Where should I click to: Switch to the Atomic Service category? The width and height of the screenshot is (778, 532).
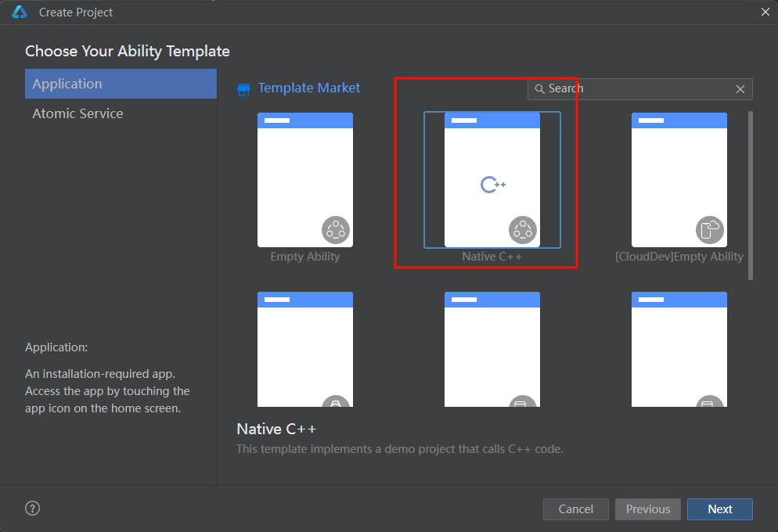(x=77, y=113)
